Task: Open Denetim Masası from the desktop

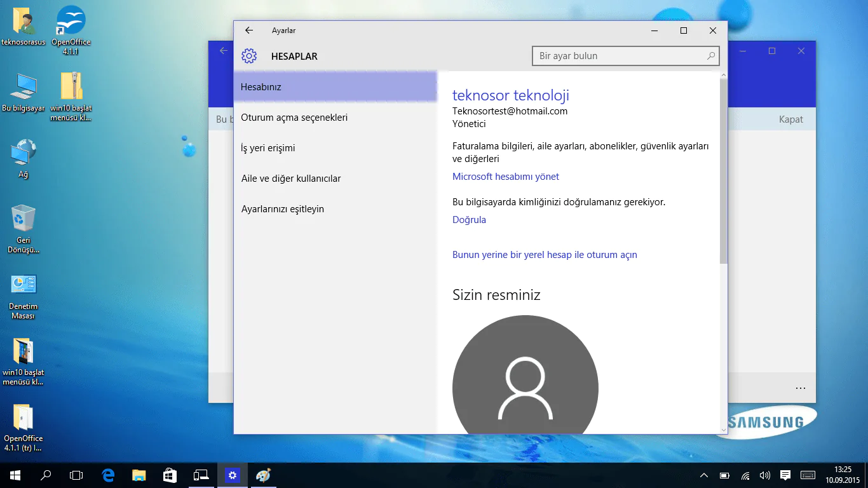Action: [23, 286]
